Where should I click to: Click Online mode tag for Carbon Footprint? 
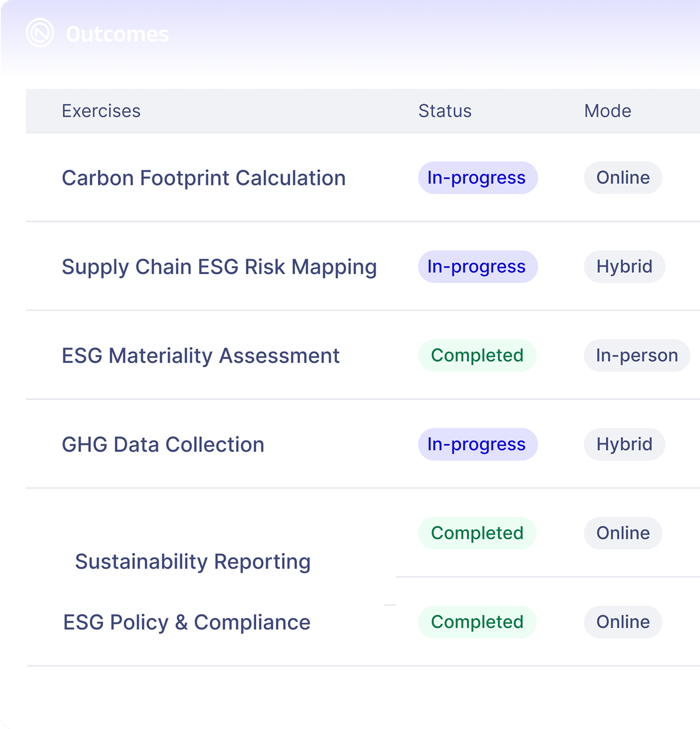[x=623, y=178]
